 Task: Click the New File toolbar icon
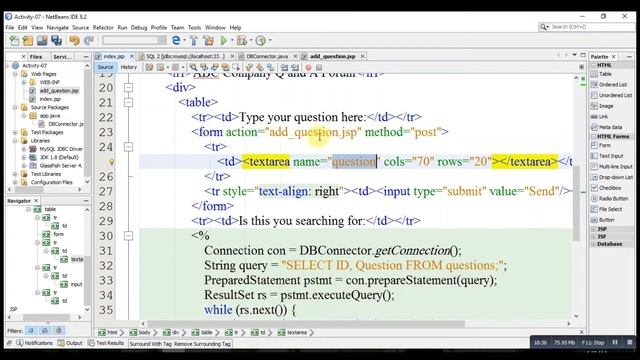[x=14, y=40]
